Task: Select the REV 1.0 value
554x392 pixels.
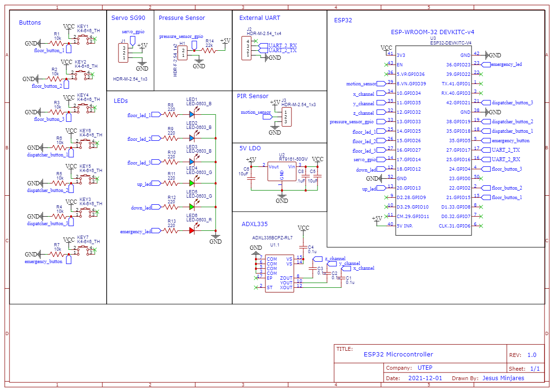Action: tap(532, 355)
